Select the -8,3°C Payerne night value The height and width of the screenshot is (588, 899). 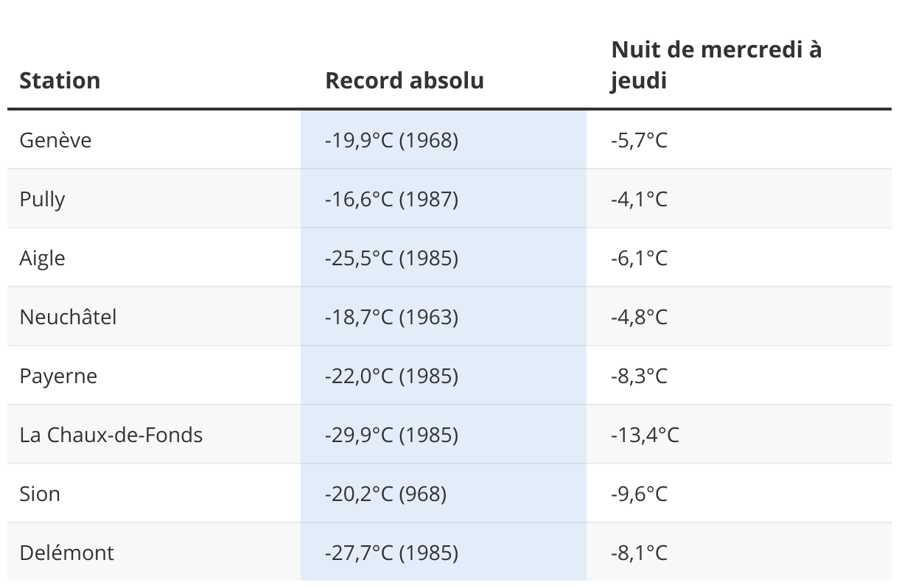point(639,377)
